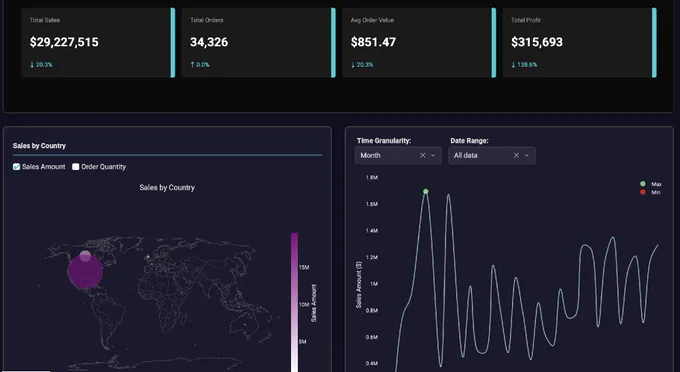Toggle the Max legend entry in the chart

click(651, 184)
